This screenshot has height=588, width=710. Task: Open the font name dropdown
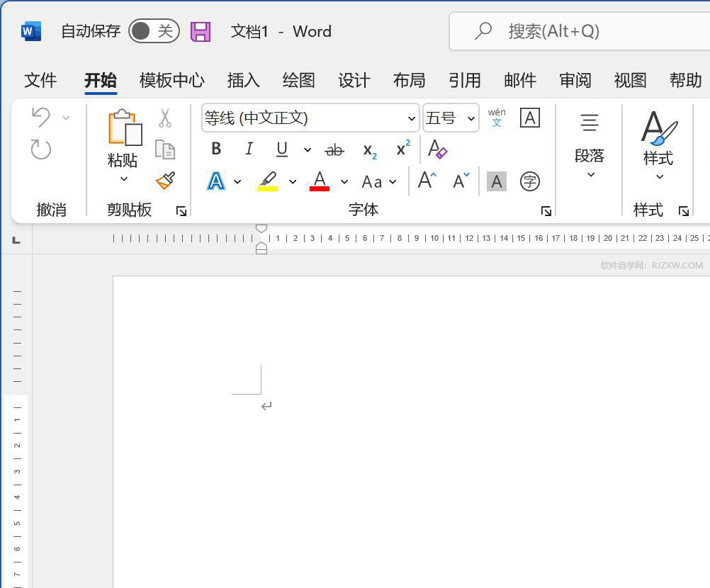pos(412,118)
